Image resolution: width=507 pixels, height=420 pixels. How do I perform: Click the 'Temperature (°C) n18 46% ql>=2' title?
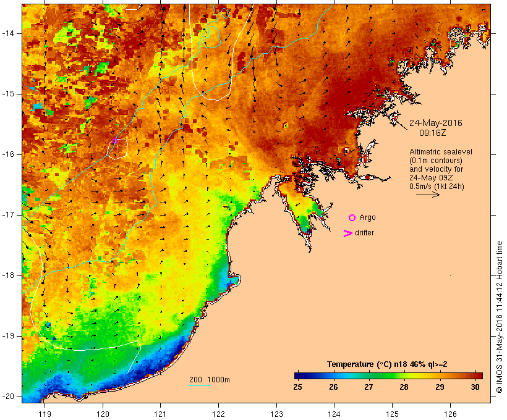click(x=387, y=364)
